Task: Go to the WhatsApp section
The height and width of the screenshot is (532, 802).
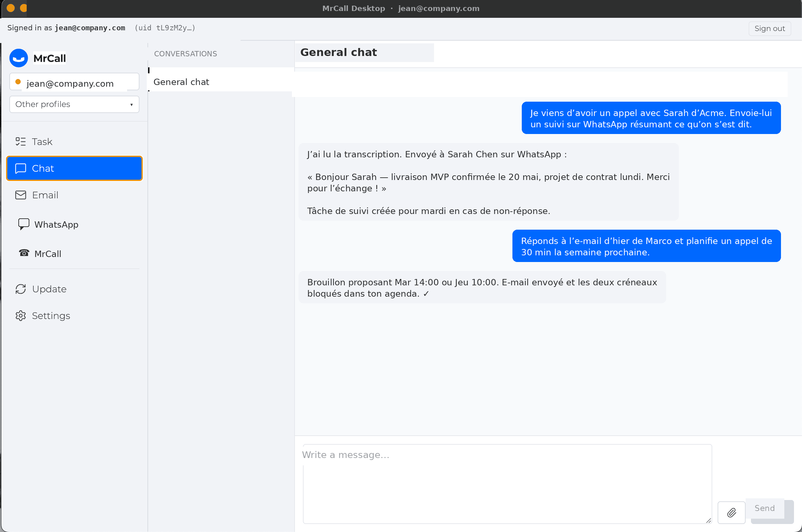Action: (74, 224)
